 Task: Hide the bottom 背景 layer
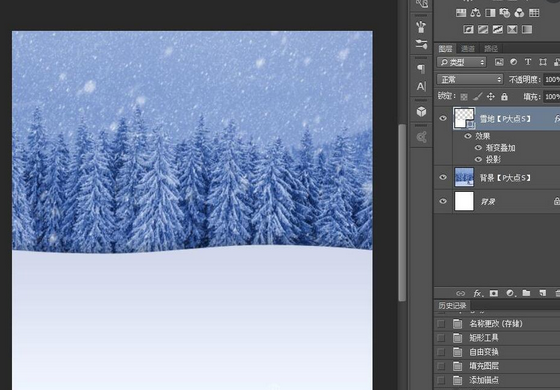tap(443, 201)
